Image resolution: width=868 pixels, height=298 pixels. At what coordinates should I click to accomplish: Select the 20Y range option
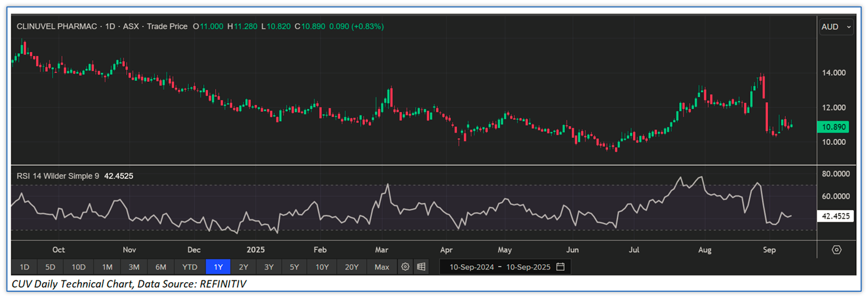click(x=351, y=267)
